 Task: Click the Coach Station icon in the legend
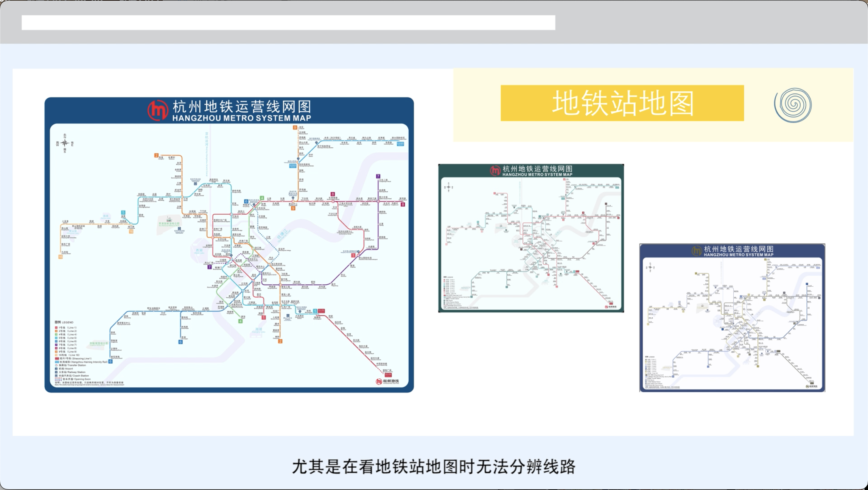pos(56,376)
